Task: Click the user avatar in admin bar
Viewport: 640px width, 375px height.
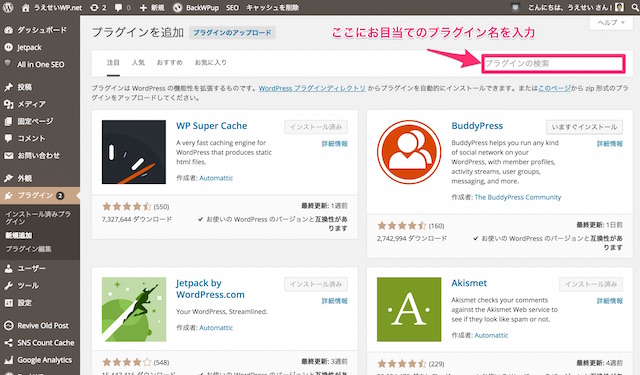Action: tap(619, 7)
